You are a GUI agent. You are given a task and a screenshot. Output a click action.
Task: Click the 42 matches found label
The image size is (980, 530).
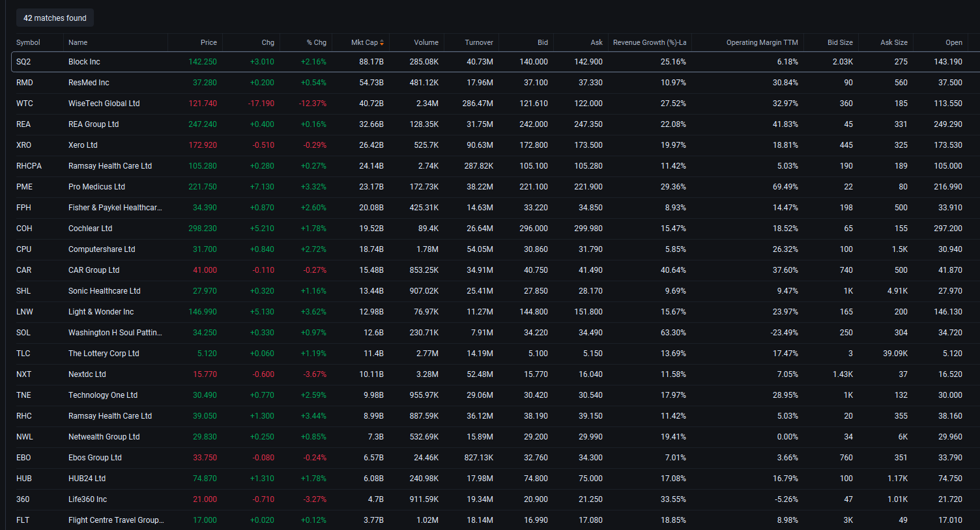pos(55,18)
